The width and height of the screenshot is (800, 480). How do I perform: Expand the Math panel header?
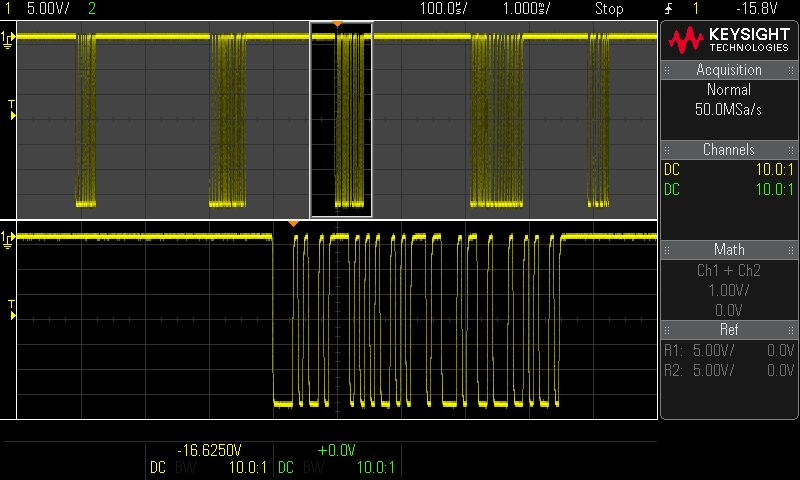pos(729,249)
